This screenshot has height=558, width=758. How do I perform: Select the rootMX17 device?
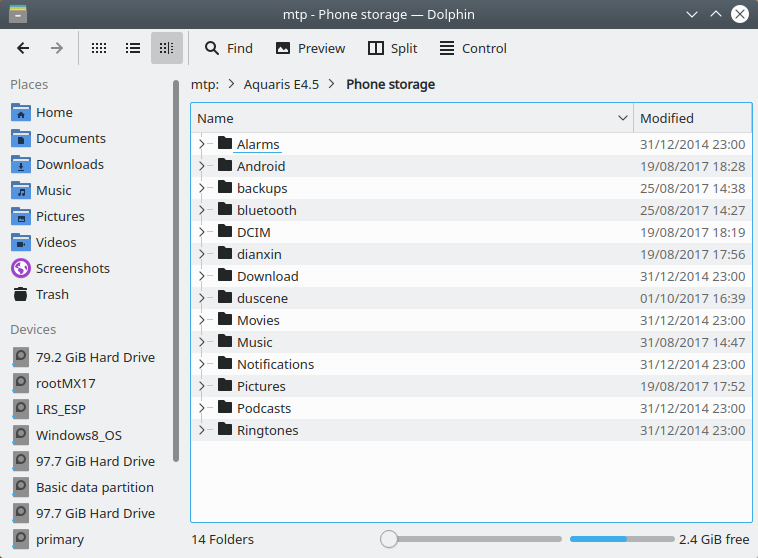point(66,383)
